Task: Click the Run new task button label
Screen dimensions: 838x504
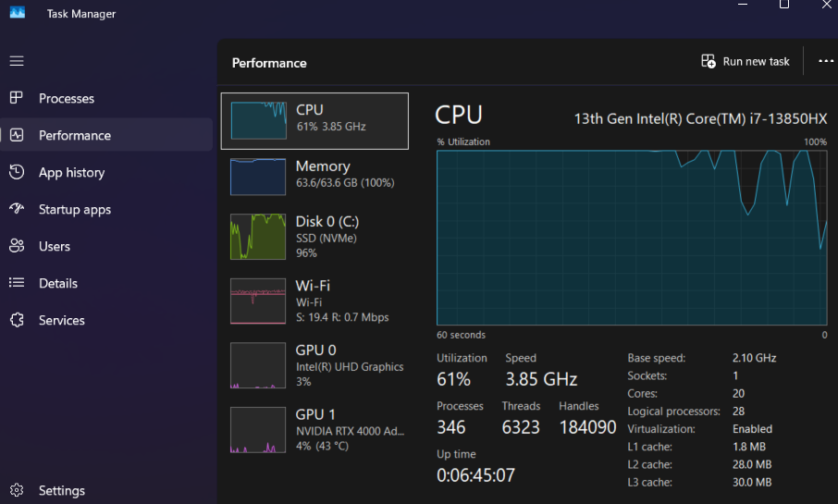Action: coord(756,61)
